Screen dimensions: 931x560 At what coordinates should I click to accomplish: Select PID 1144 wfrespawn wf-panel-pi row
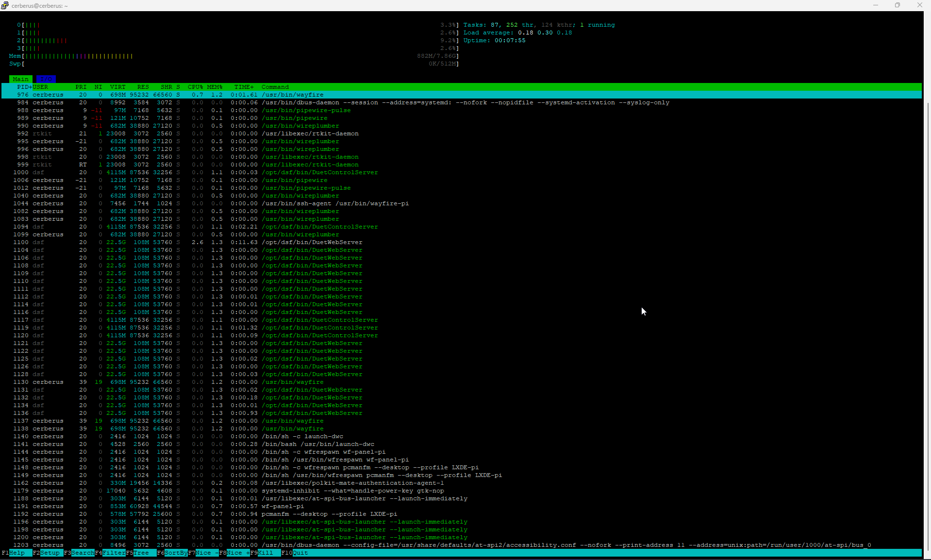(461, 452)
